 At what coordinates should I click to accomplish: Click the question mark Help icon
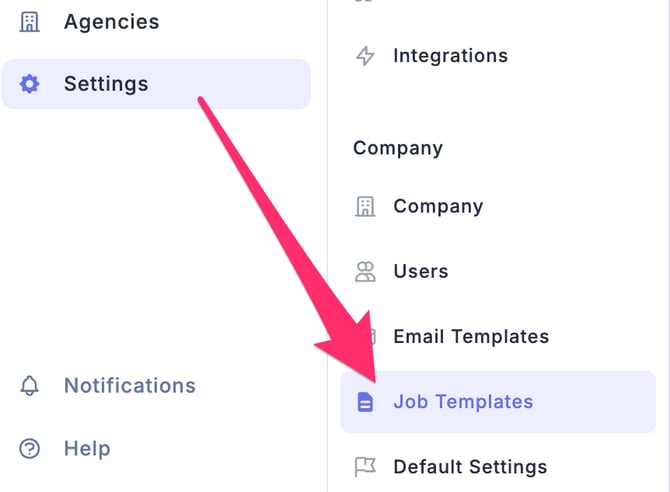(30, 449)
